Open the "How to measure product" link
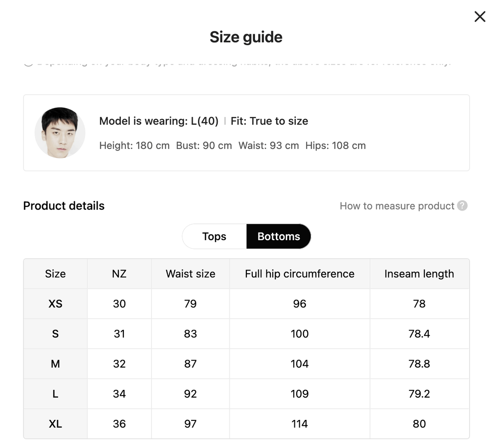The height and width of the screenshot is (448, 490). coord(397,206)
